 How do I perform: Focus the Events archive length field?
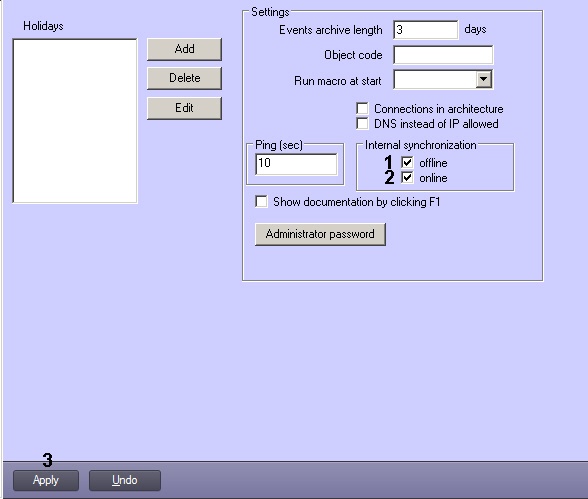[x=426, y=30]
